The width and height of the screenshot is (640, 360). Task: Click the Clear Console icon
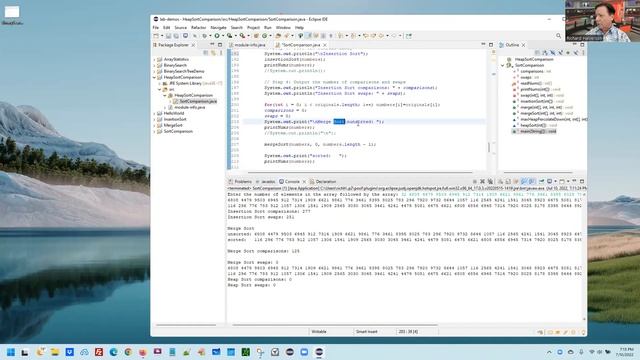click(500, 181)
